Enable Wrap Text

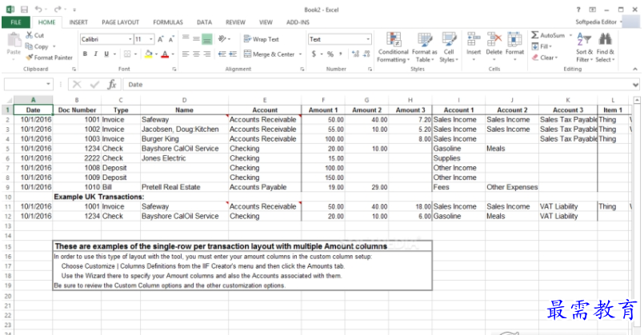(x=262, y=39)
